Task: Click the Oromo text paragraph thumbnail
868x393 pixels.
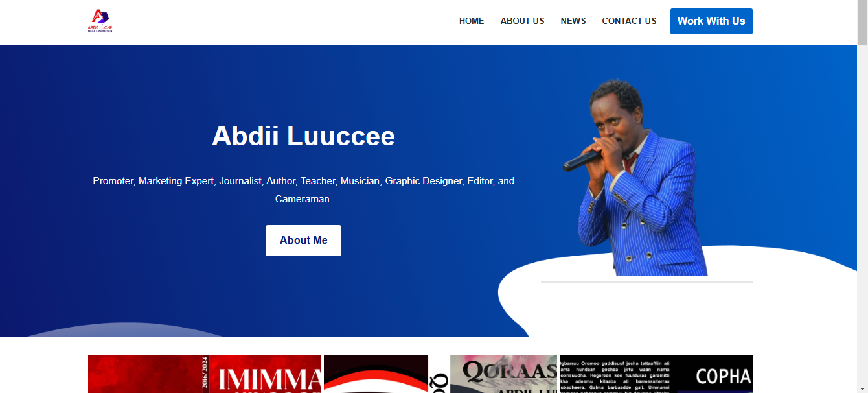Action: (x=615, y=374)
